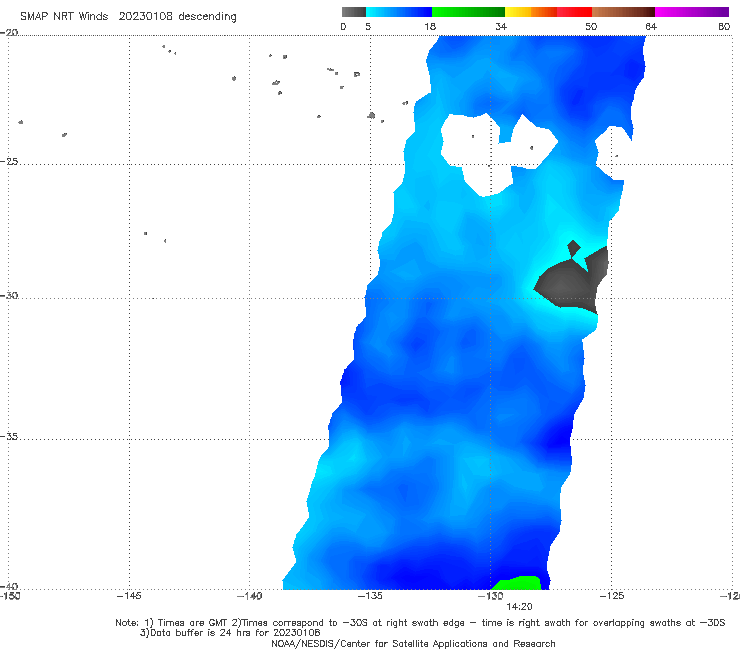Pick the cyan-to-blue segment of the color bar

click(x=399, y=12)
